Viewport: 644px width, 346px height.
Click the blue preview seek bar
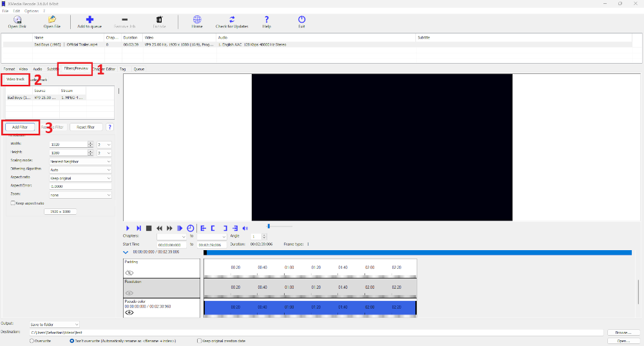click(x=418, y=253)
